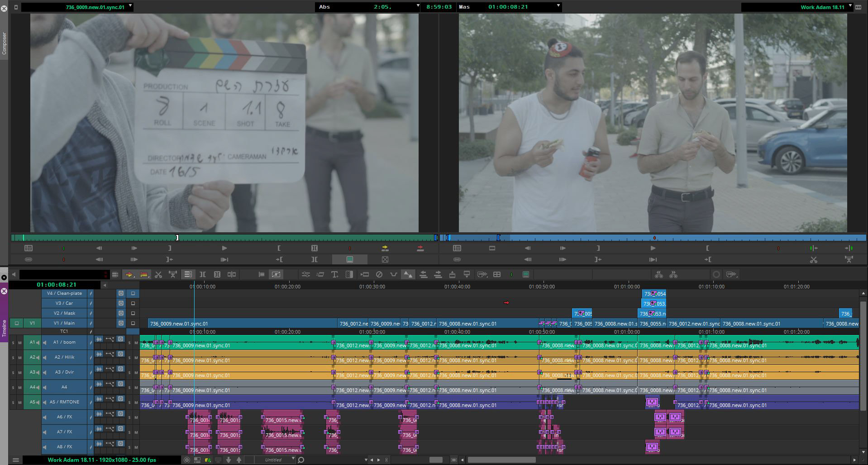Click source monitor green position bar

tap(224, 238)
